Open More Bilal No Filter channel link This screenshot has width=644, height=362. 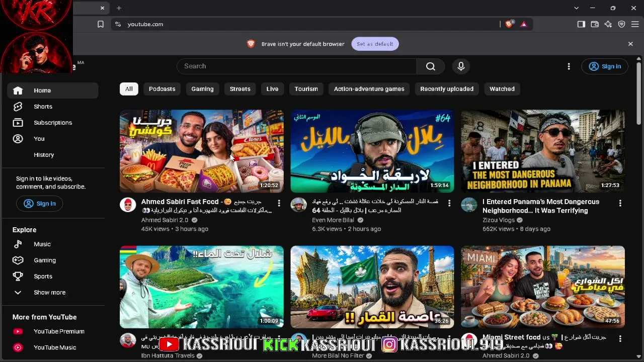(x=338, y=355)
